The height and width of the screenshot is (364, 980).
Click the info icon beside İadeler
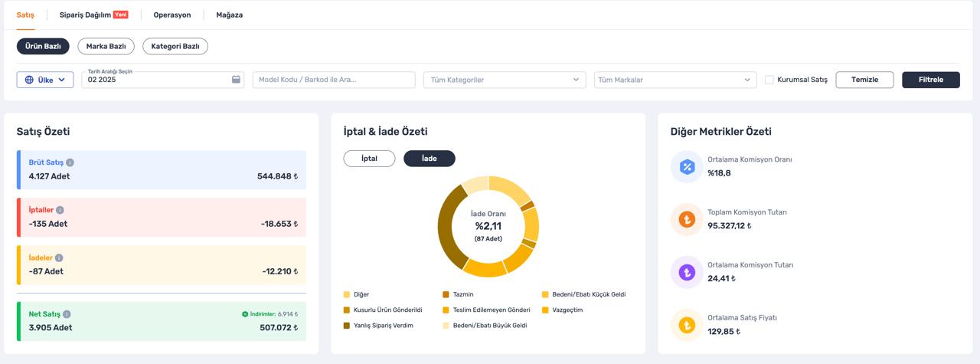click(x=59, y=258)
